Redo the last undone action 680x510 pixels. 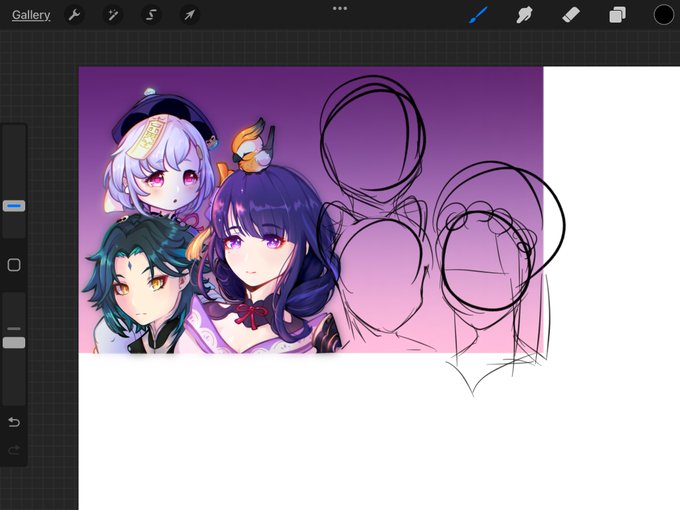14,450
